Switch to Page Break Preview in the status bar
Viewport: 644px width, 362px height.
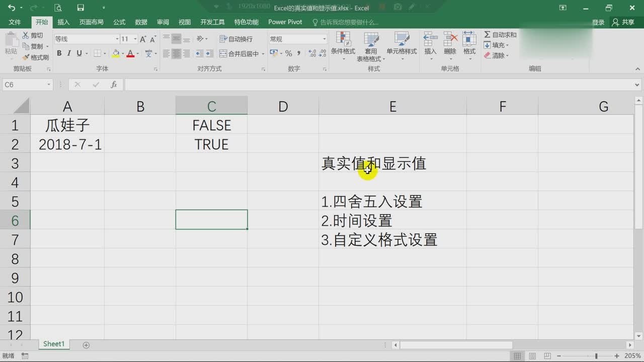548,356
